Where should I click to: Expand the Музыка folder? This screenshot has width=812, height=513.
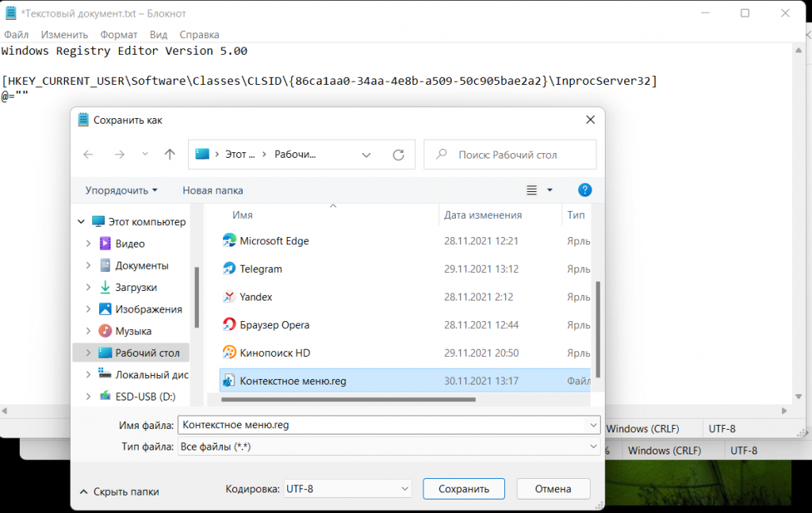(88, 331)
